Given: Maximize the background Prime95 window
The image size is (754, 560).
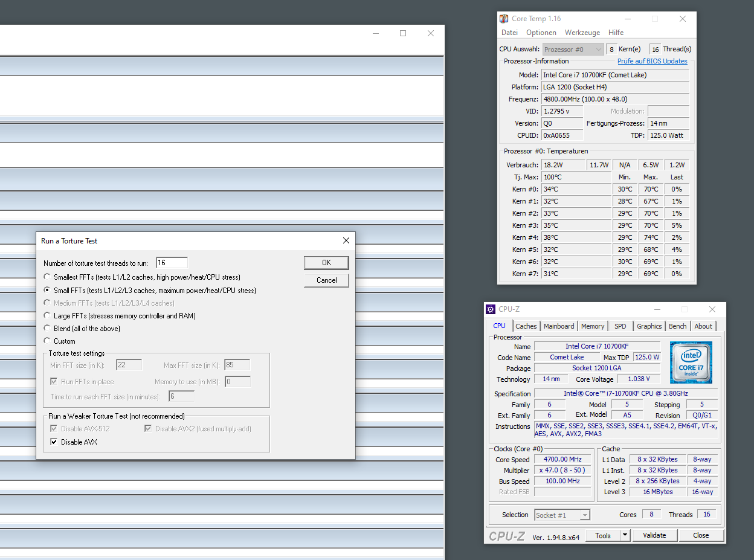Looking at the screenshot, I should [x=403, y=33].
